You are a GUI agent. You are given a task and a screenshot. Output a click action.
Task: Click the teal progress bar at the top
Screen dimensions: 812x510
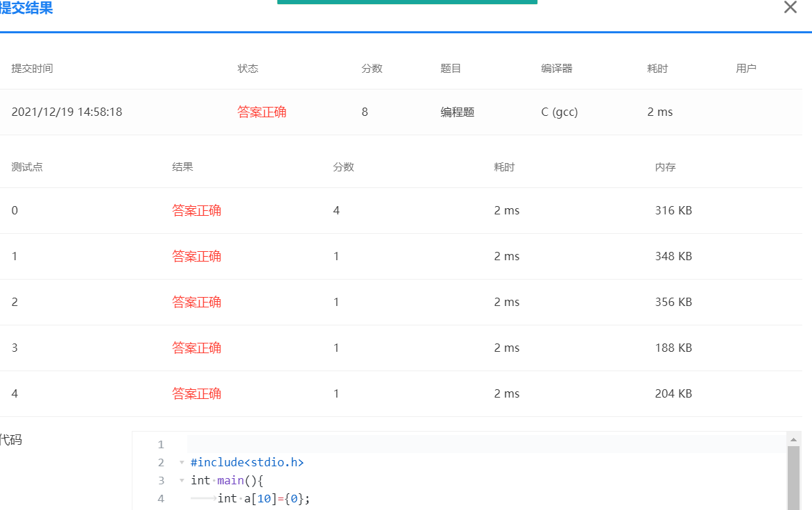pos(407,2)
